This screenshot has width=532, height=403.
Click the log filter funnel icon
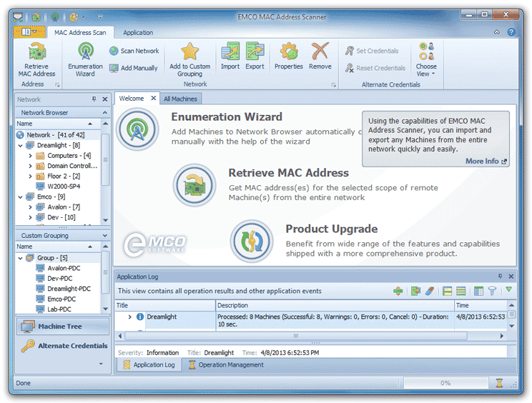[x=492, y=291]
